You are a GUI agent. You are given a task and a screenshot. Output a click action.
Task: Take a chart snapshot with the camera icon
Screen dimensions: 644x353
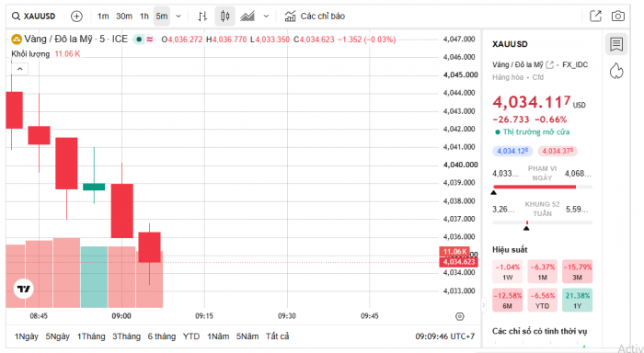(617, 17)
